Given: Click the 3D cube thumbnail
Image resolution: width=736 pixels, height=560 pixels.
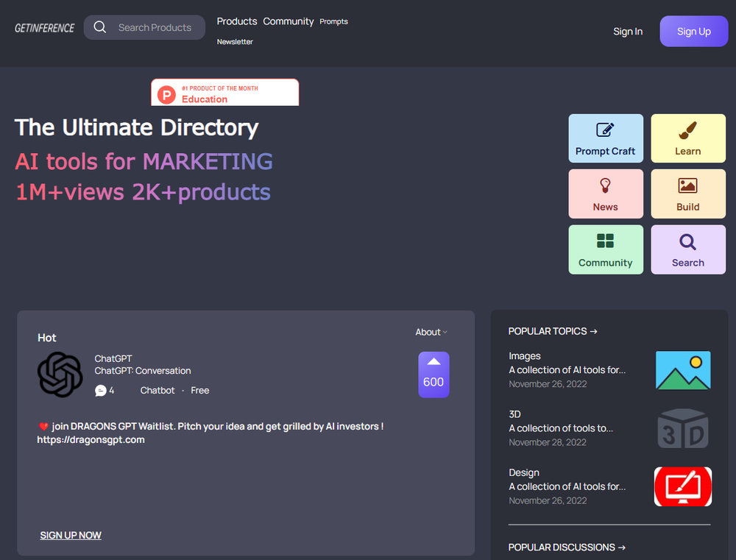Looking at the screenshot, I should pyautogui.click(x=682, y=428).
